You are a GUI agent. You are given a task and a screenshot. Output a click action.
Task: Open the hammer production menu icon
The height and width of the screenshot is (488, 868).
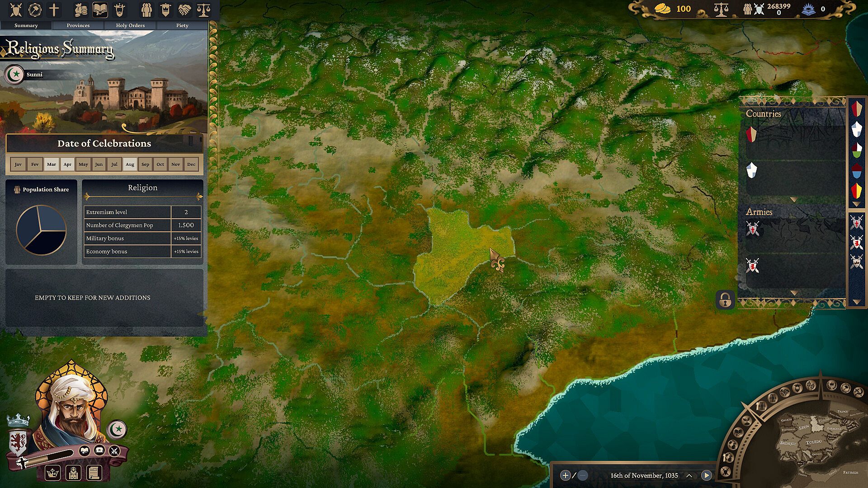click(35, 9)
